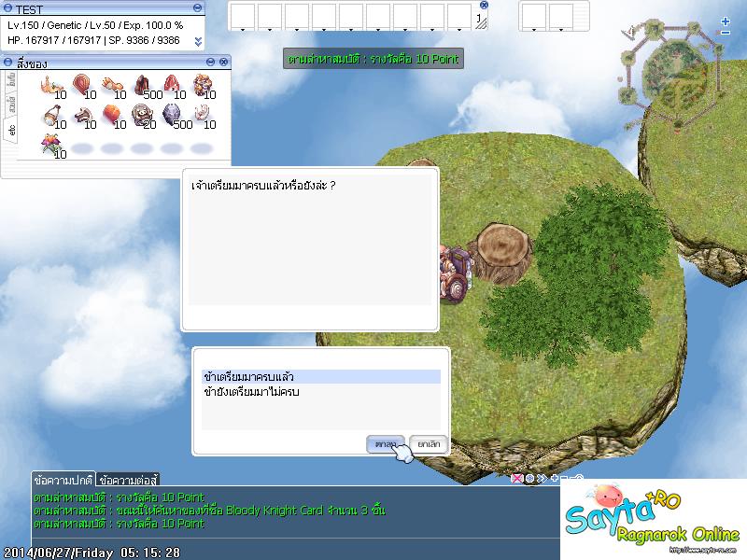The image size is (747, 560).
Task: Switch hotkey bar page number 1
Action: click(x=479, y=18)
